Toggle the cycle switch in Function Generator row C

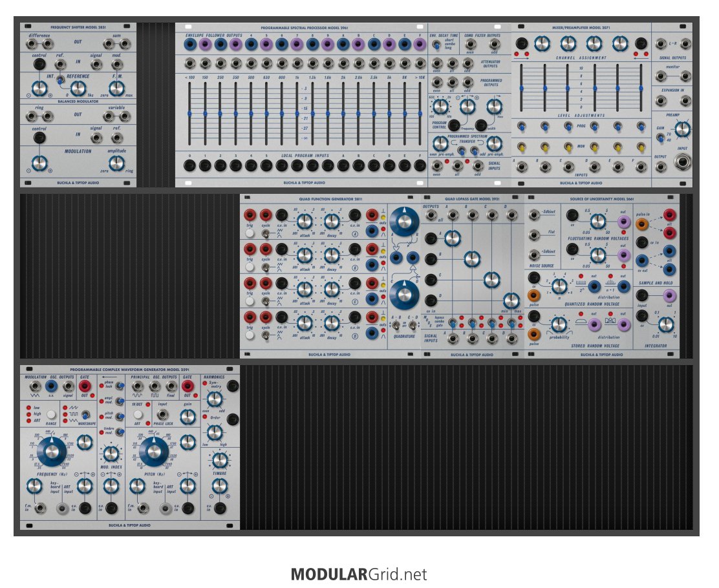coord(266,301)
